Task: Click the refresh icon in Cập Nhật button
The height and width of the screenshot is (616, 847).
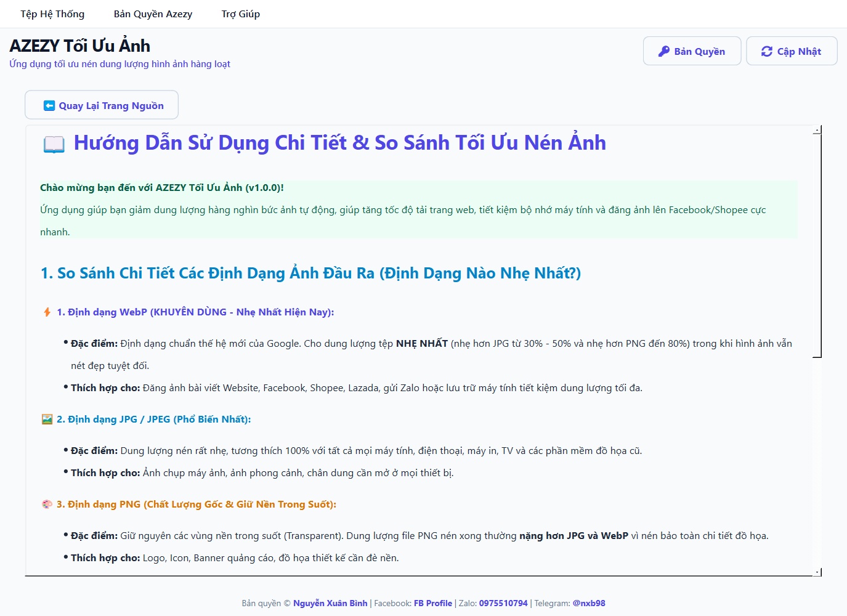Action: [766, 51]
